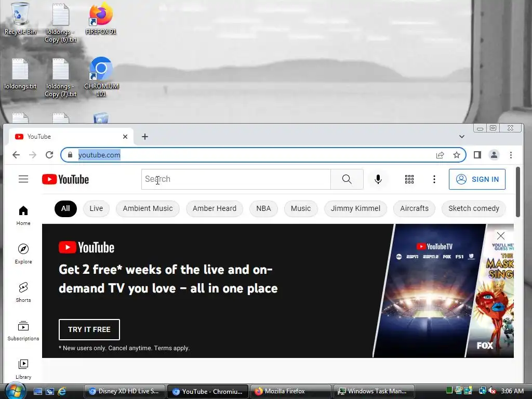Click the magnifier search button
532x399 pixels.
point(347,179)
